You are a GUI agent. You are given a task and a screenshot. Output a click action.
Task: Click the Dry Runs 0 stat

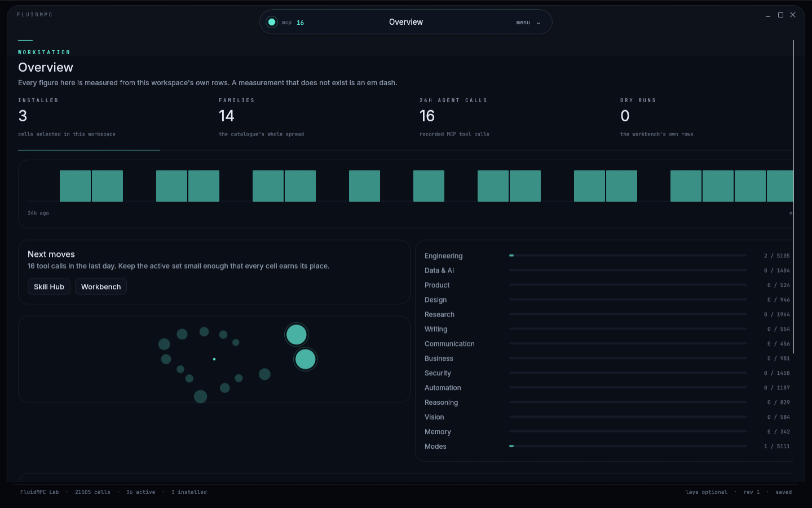[x=625, y=116]
